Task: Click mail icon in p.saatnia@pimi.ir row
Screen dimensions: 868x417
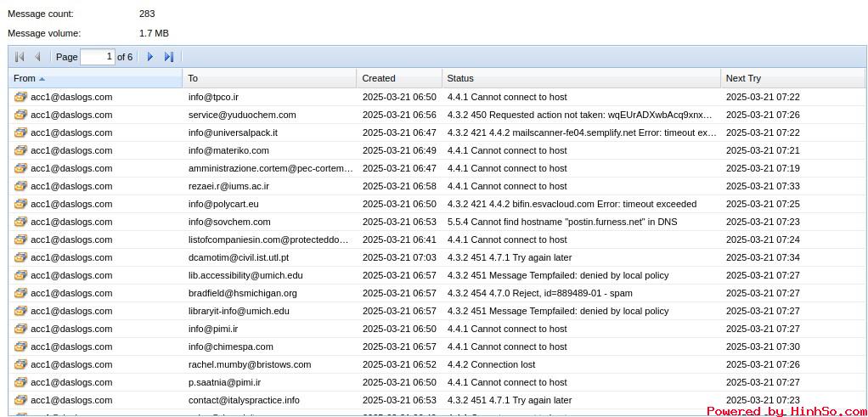Action: 20,382
